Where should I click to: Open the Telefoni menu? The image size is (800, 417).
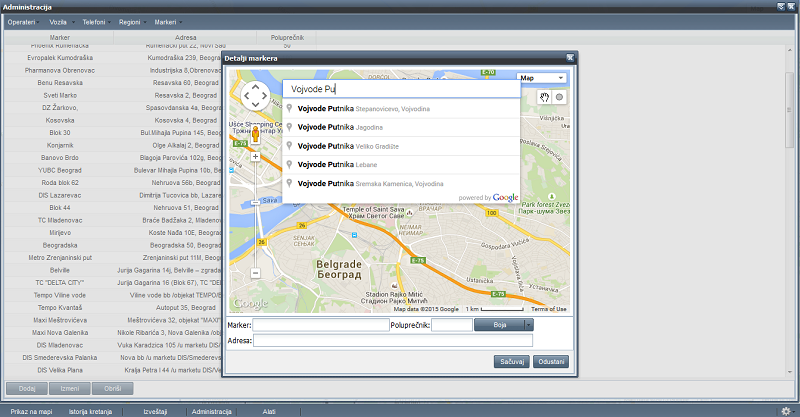click(96, 22)
